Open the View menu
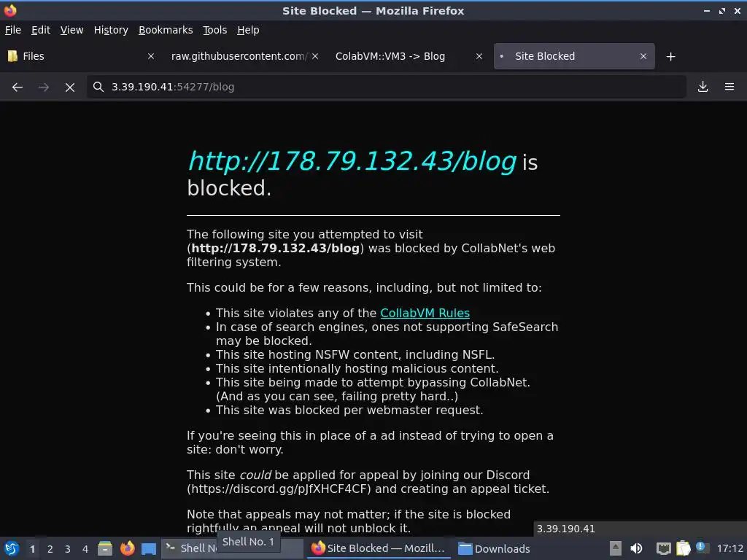Viewport: 747px width, 560px height. (x=71, y=30)
